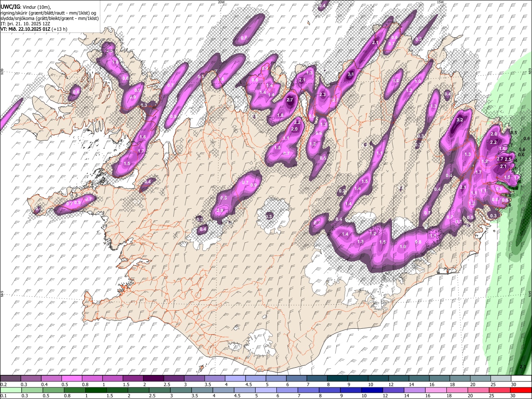Pick the darkest purple 2 mm snowfall swatch
This screenshot has height=399, width=532.
154,379
